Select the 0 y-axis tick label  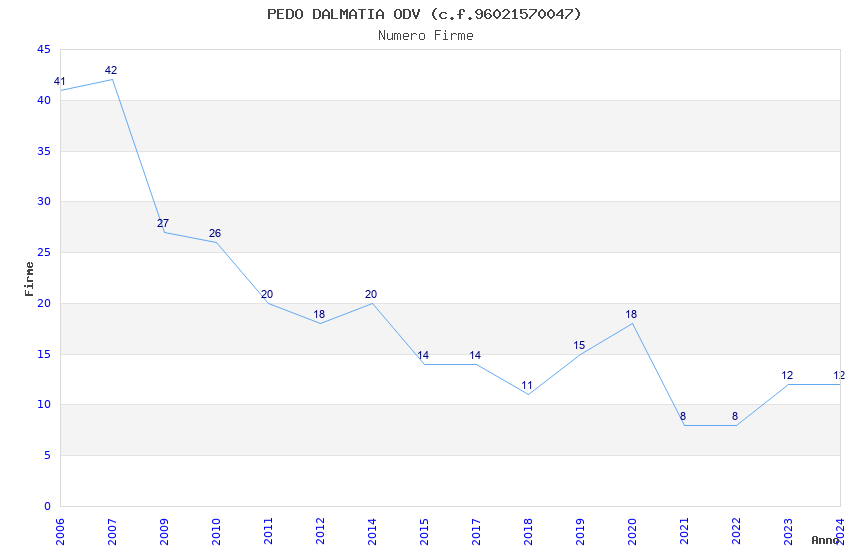47,506
